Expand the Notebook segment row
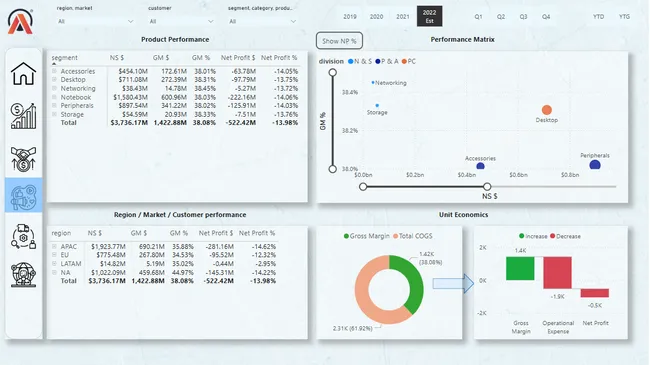 (x=54, y=97)
